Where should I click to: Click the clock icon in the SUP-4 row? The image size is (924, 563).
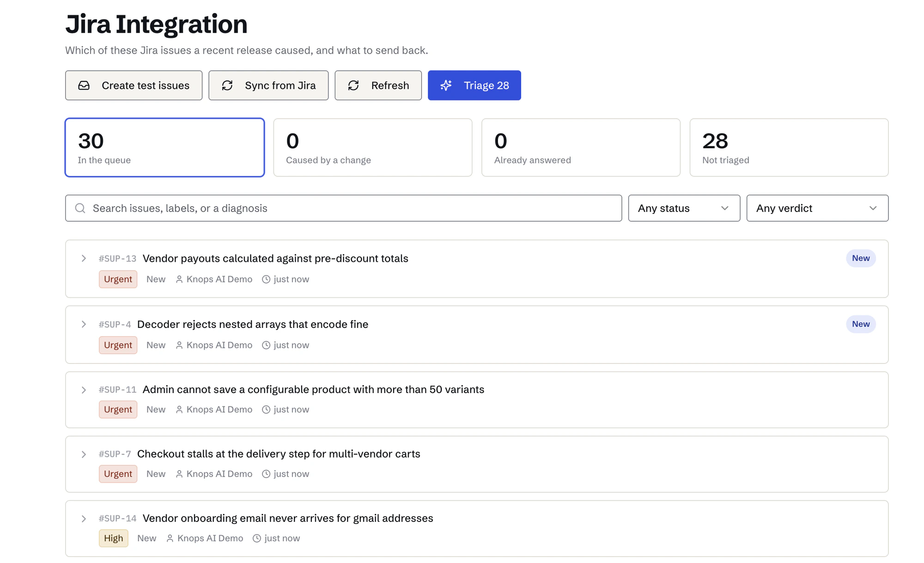coord(266,345)
